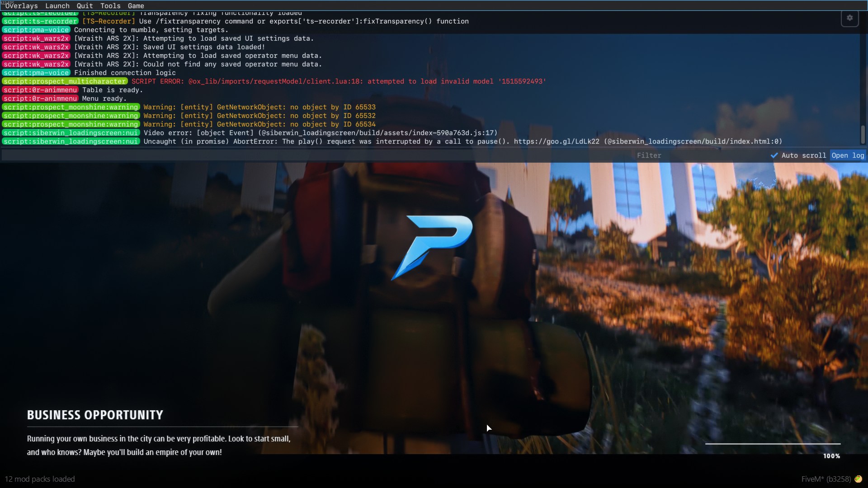Select the "Saved UI settings data loaded!" line
The image size is (868, 488).
pyautogui.click(x=204, y=47)
